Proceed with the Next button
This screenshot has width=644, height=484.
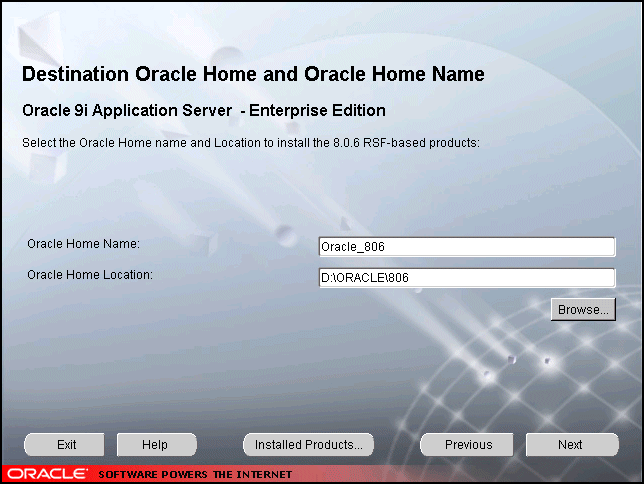tap(572, 445)
